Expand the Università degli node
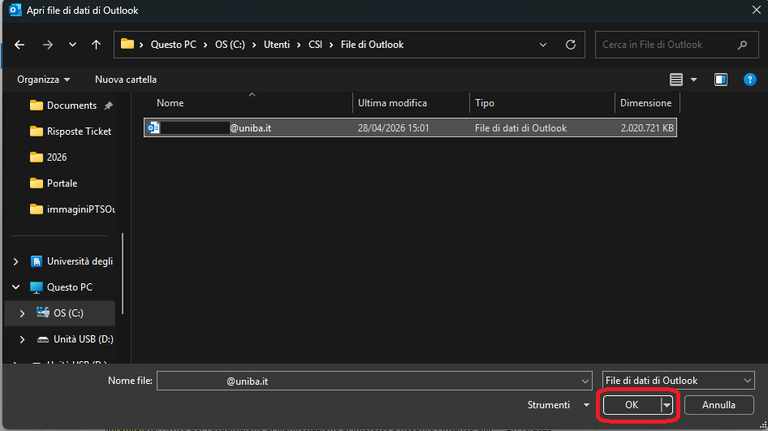This screenshot has height=431, width=768. pyautogui.click(x=16, y=262)
